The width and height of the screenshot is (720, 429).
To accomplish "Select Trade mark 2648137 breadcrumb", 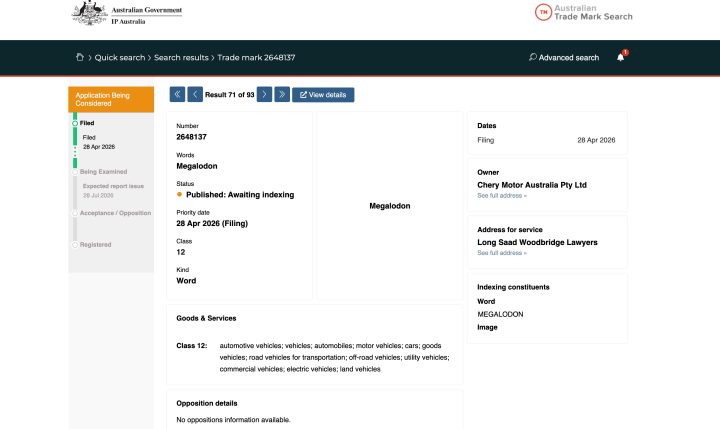I will coord(256,57).
